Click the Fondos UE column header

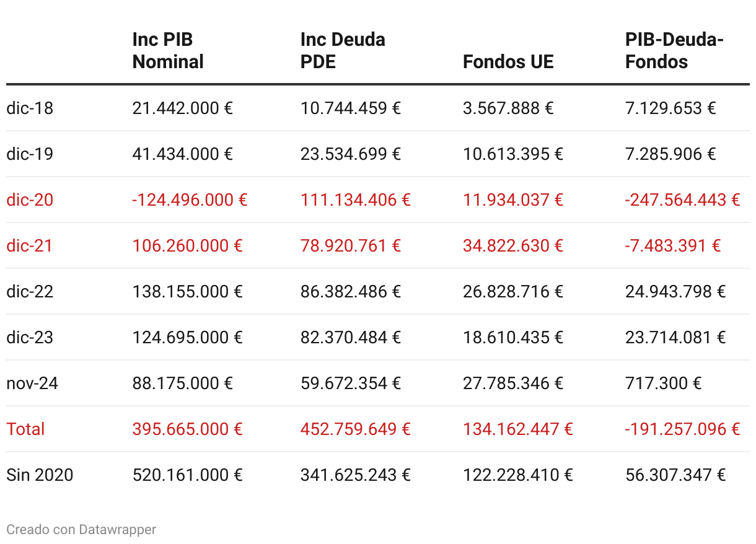point(508,62)
